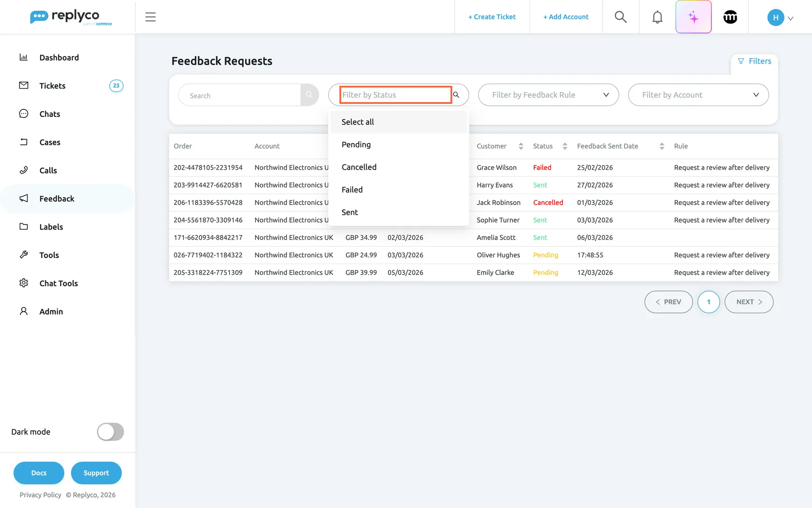Open the AI sparkle assistant icon
The image size is (812, 508).
pyautogui.click(x=693, y=17)
